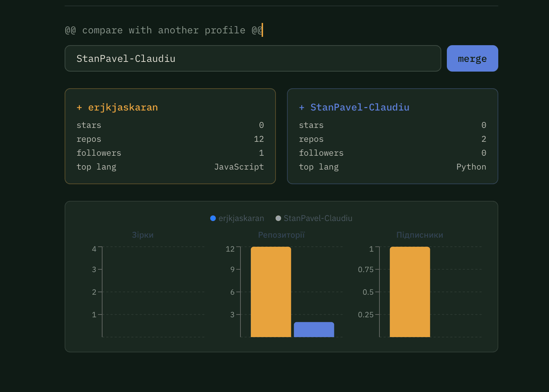Toggle the StanPavel-Claudiu legend entry in the chart
The image size is (549, 392).
coord(314,218)
